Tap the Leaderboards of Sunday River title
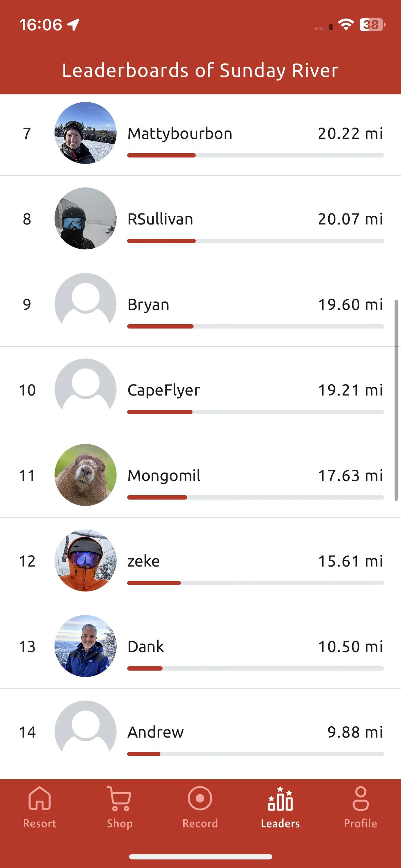This screenshot has height=868, width=401. [x=200, y=71]
